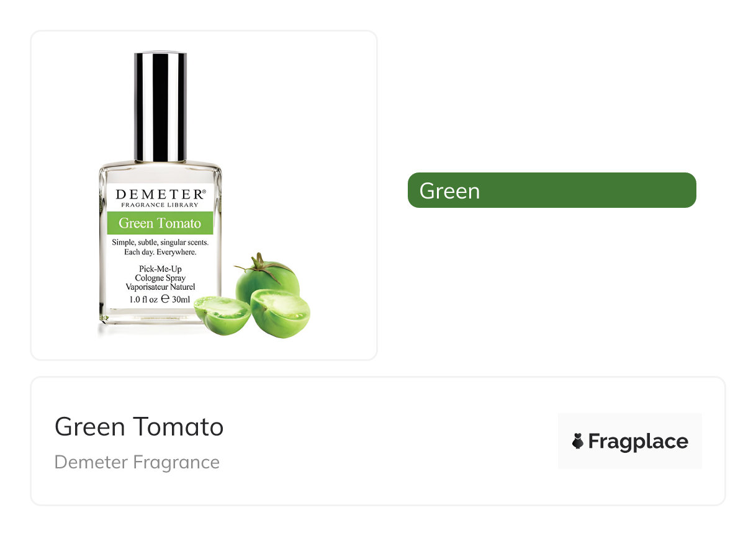Open the Demeter Fragrance brand link
The height and width of the screenshot is (536, 756).
pos(137,462)
